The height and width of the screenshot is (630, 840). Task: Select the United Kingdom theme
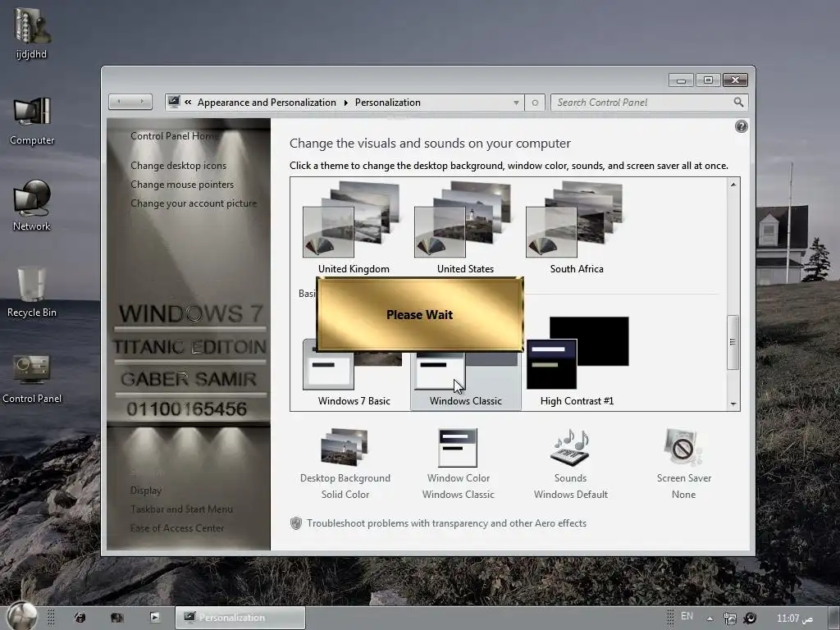click(354, 228)
